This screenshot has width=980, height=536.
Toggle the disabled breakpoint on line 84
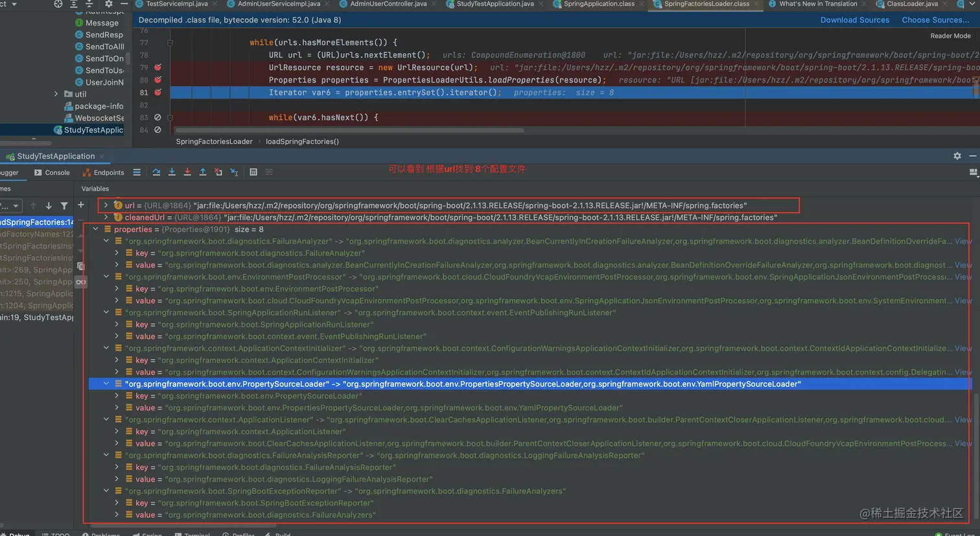tap(157, 130)
